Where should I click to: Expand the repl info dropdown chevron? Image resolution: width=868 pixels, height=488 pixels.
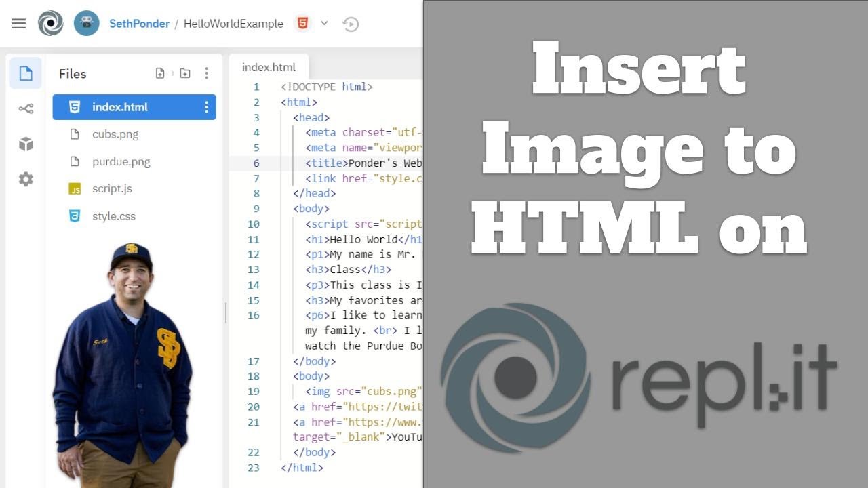pyautogui.click(x=324, y=23)
